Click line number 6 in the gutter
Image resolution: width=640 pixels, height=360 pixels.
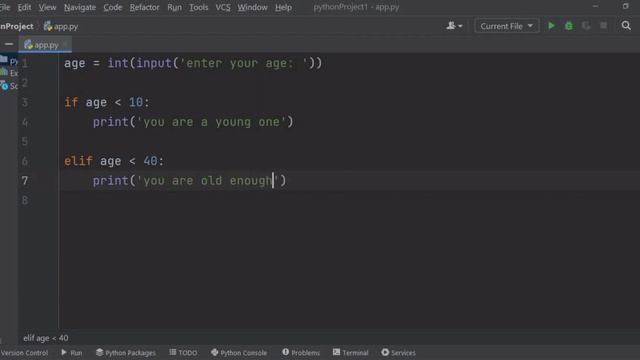click(25, 161)
